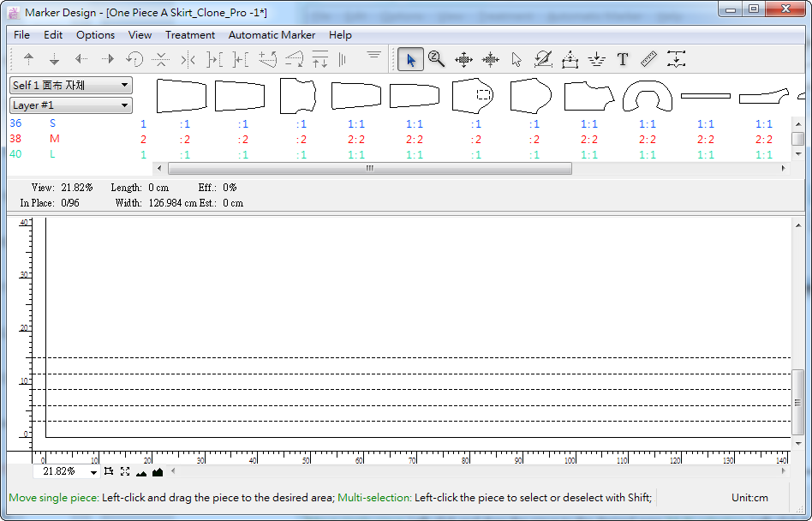Screen dimensions: 812x521
Task: Select the arrow pointer tool
Action: tap(410, 59)
